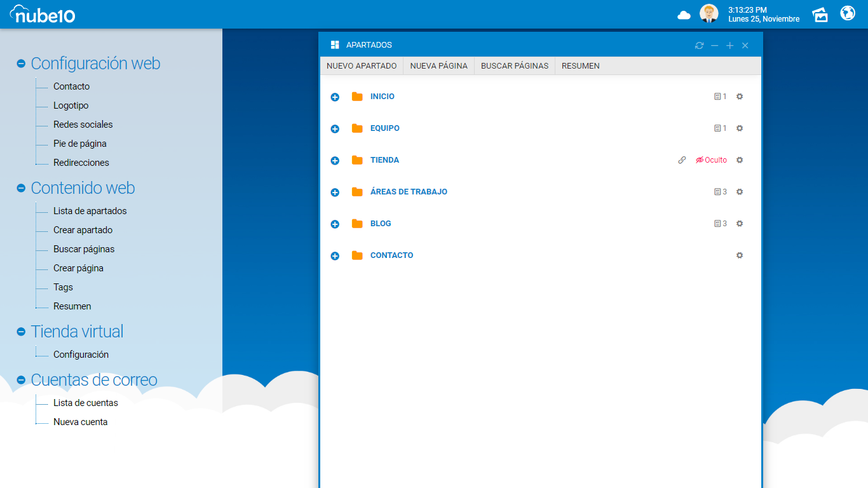
Task: Collapse the Cuentas de correo group
Action: point(21,380)
